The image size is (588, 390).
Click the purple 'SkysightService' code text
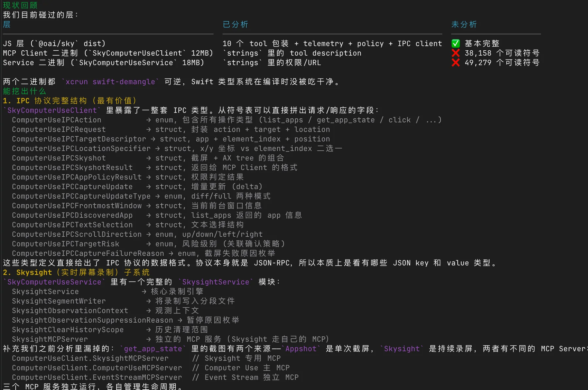click(216, 282)
